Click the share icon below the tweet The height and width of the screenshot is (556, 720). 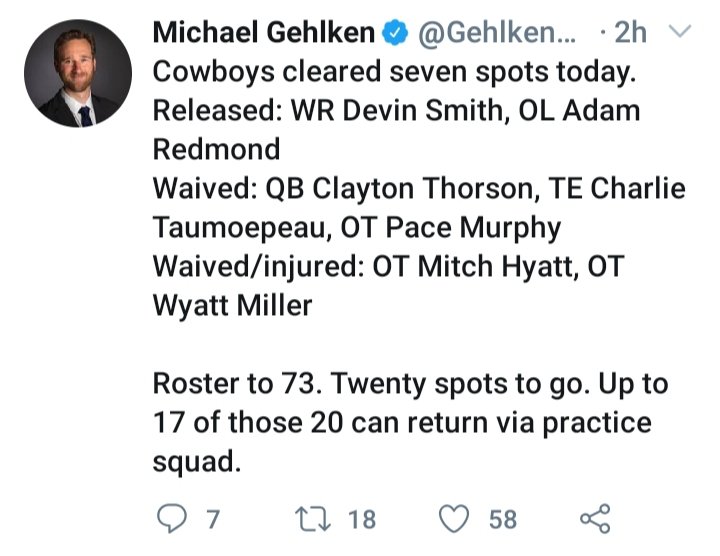click(x=595, y=518)
